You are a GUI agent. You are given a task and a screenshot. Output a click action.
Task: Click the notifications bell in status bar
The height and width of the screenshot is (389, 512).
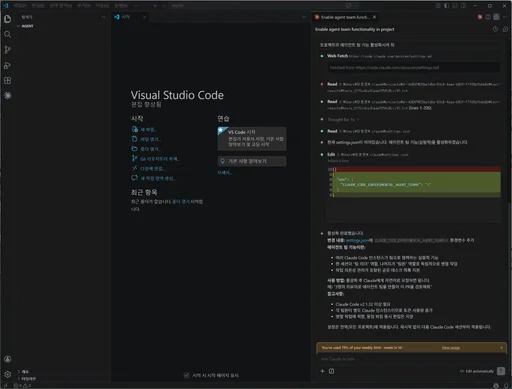click(x=506, y=385)
